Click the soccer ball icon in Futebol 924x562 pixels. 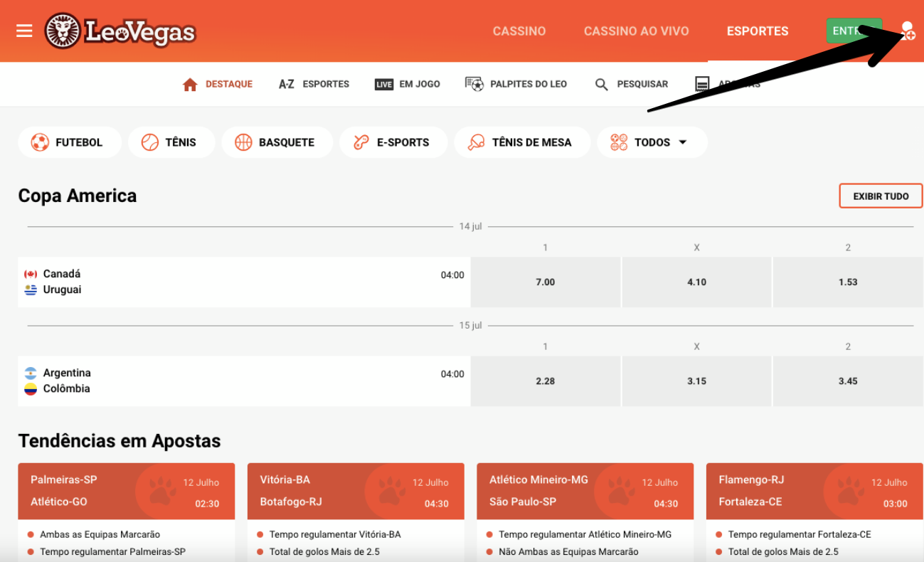coord(40,142)
